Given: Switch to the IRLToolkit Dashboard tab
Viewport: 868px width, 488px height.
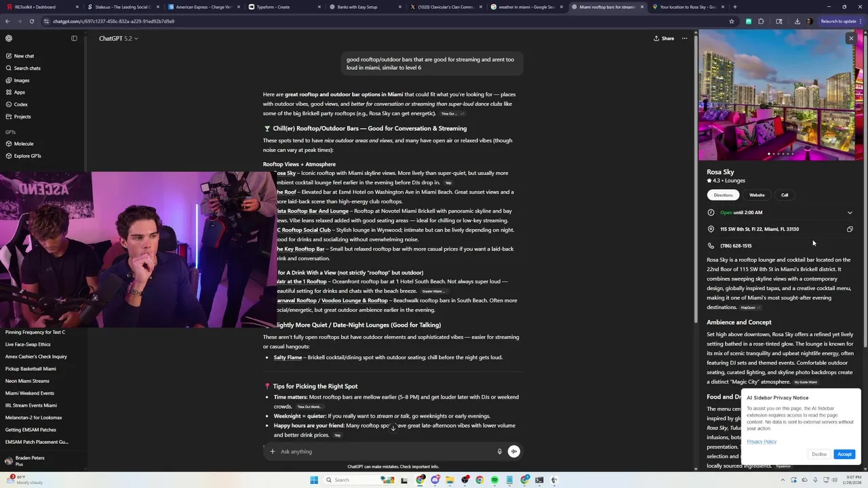Looking at the screenshot, I should click(x=41, y=7).
